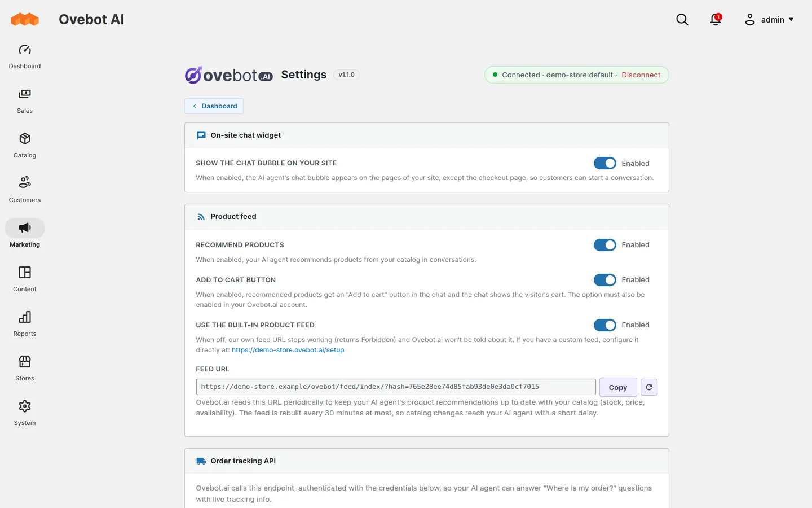Click the truck icon beside Order tracking API
Viewport: 812px width, 508px height.
point(201,461)
